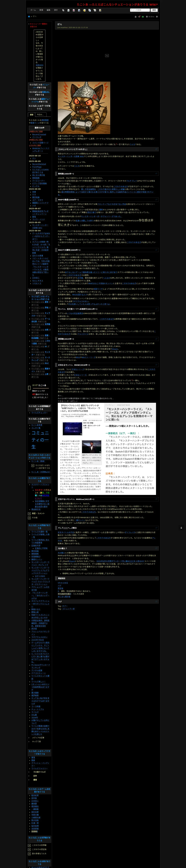Click the edit icon for the 黎明期(2004年〜) section
The width and height of the screenshot is (186, 868).
[156, 174]
